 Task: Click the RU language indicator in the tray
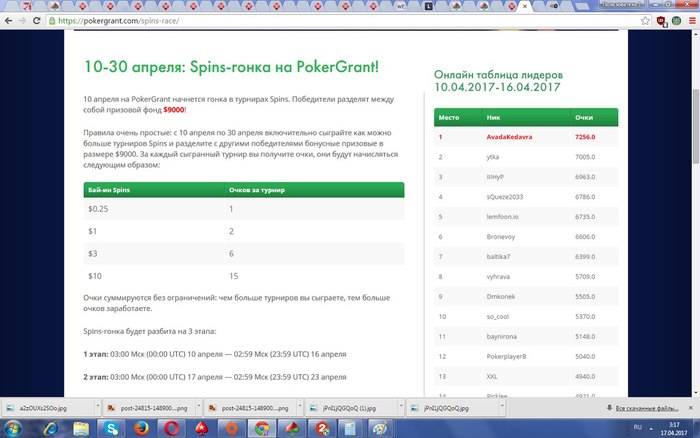(638, 427)
